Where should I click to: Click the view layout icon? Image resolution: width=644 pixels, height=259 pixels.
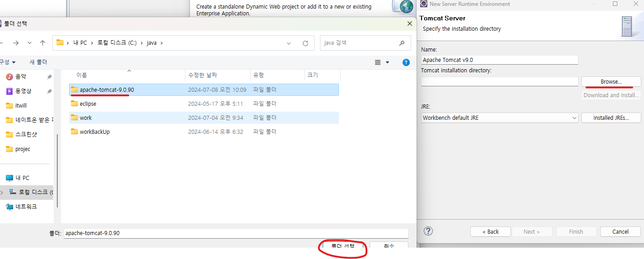click(378, 62)
